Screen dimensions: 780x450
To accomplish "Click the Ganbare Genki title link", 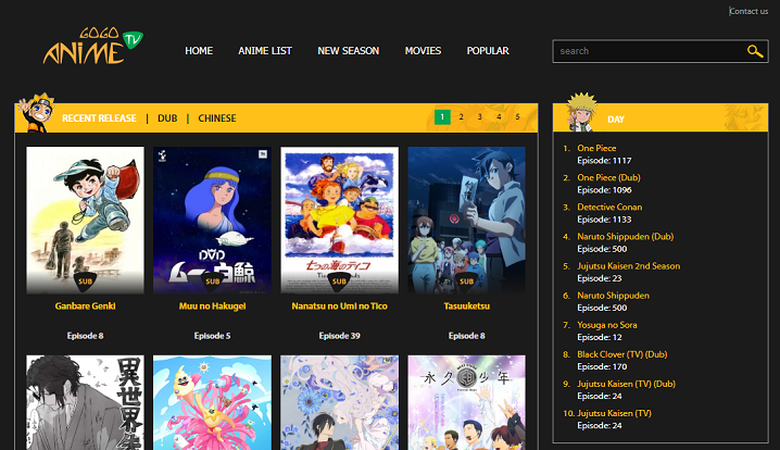I will [x=85, y=306].
